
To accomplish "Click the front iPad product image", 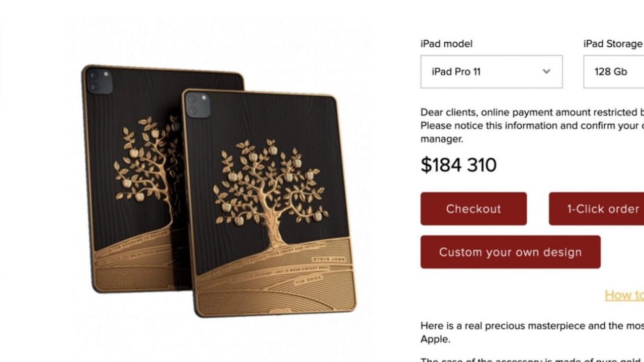I will [268, 203].
